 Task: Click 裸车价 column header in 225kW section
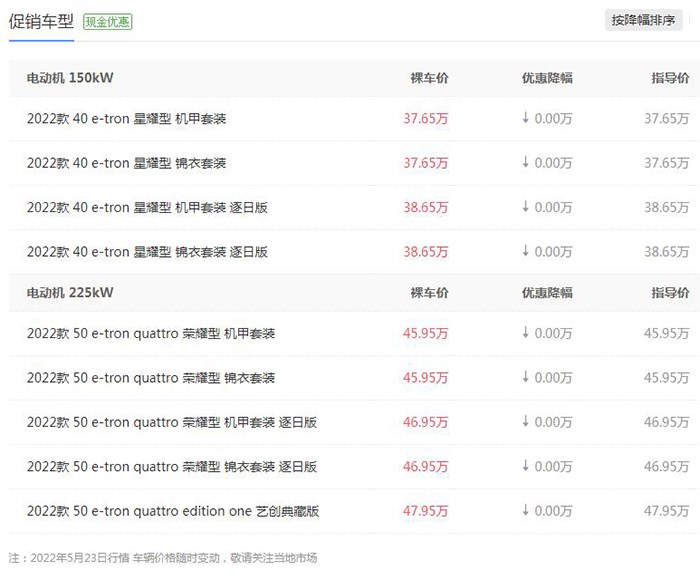click(x=430, y=293)
